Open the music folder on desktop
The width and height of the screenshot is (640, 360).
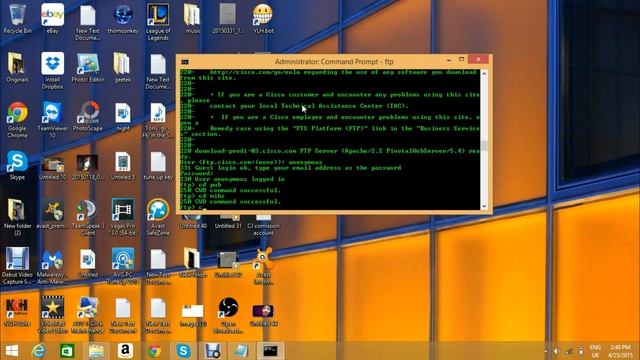193,19
